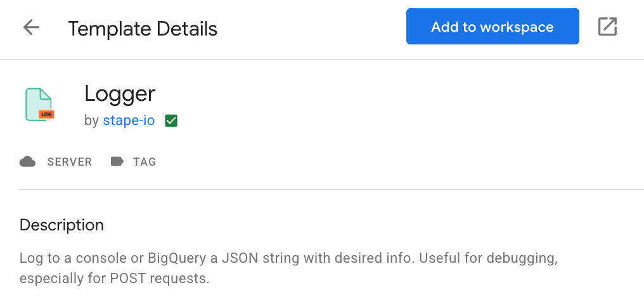Click the back arrow icon
Viewport: 644px width, 297px height.
point(31,27)
